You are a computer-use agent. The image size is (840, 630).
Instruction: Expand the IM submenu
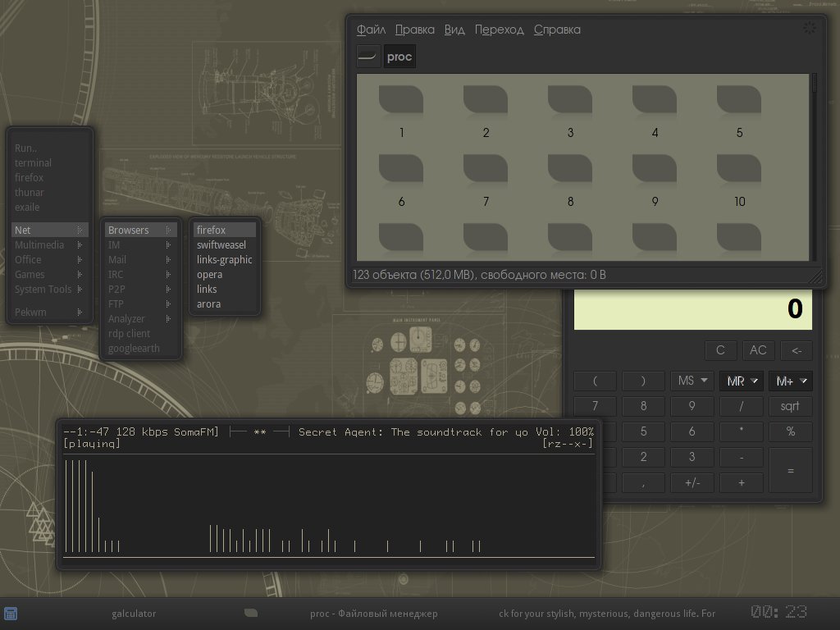coord(140,244)
